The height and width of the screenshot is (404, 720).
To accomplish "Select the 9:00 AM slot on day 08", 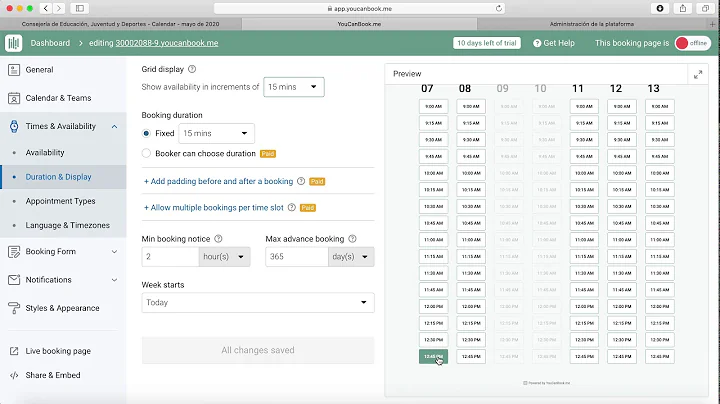I will pyautogui.click(x=471, y=107).
